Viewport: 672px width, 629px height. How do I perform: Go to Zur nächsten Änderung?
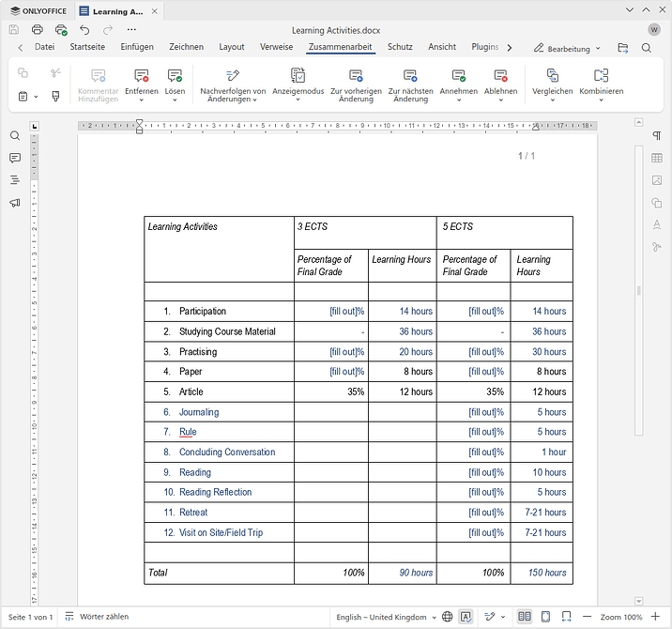coord(410,85)
